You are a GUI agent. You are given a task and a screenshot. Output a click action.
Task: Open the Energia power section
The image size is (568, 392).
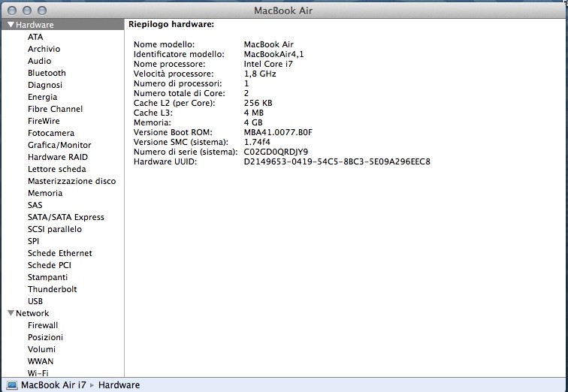click(x=42, y=97)
